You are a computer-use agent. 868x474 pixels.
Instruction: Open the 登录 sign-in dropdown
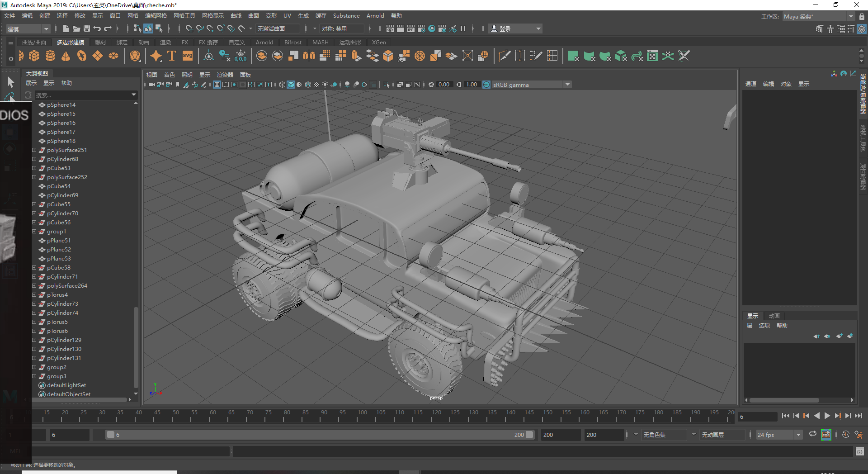click(515, 29)
